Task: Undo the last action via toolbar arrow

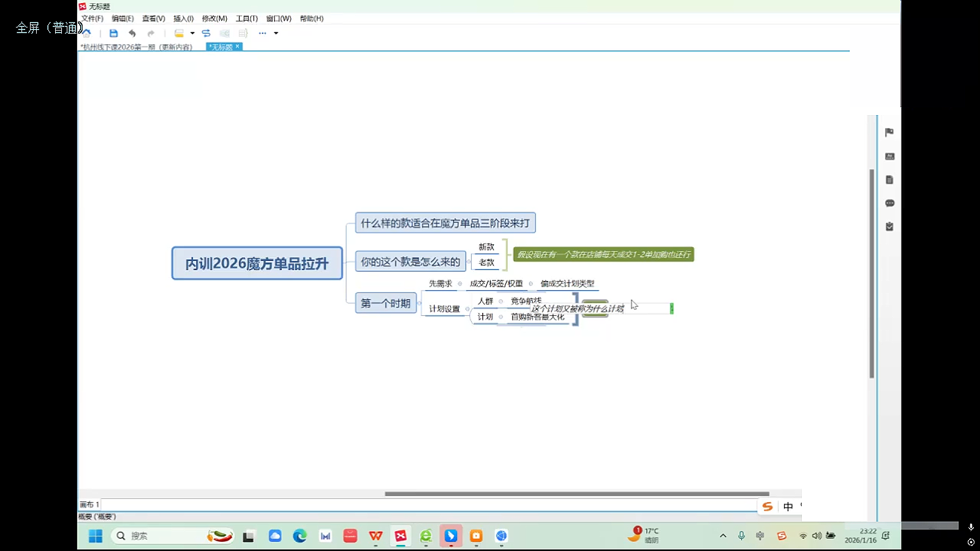Action: (x=132, y=33)
